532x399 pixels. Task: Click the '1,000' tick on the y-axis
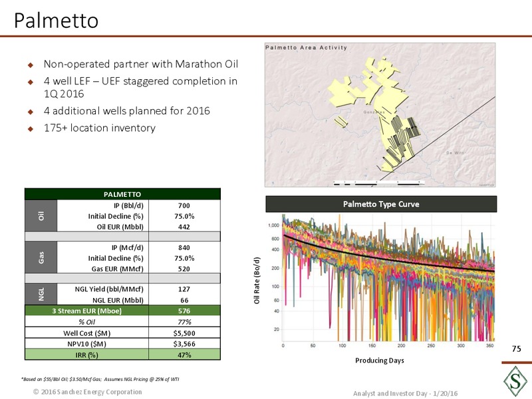pyautogui.click(x=273, y=225)
